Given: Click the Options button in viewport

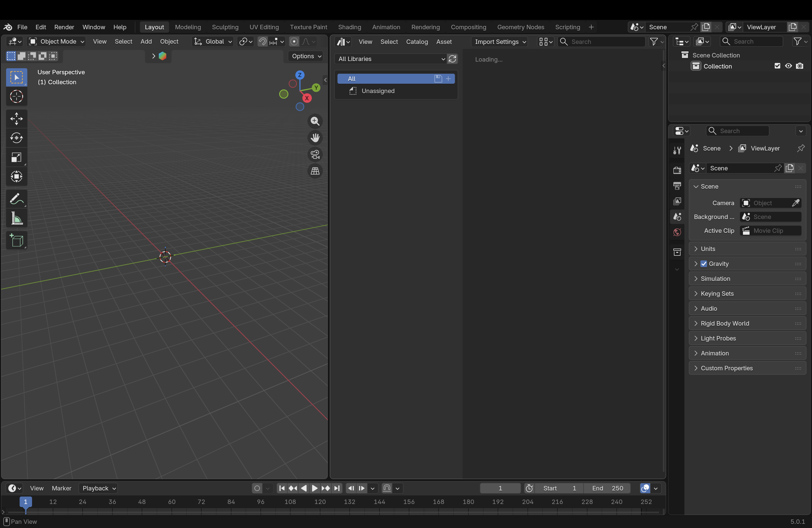Looking at the screenshot, I should pyautogui.click(x=306, y=56).
